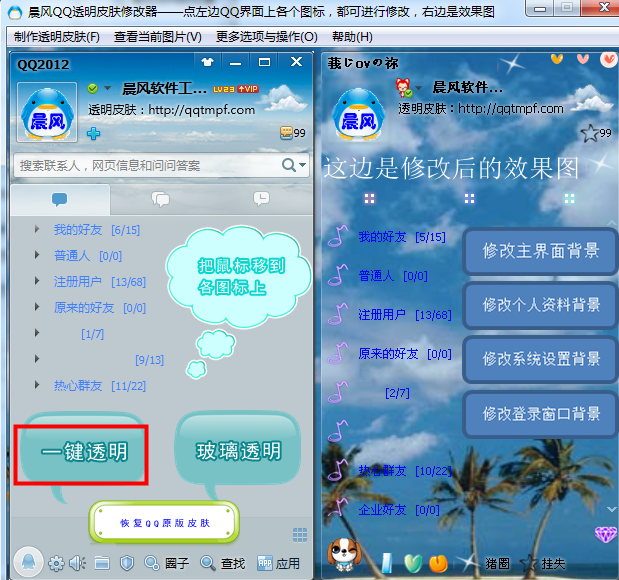This screenshot has height=580, width=619.
Task: Click the blue bar icon in preview bottom bar
Action: click(387, 563)
